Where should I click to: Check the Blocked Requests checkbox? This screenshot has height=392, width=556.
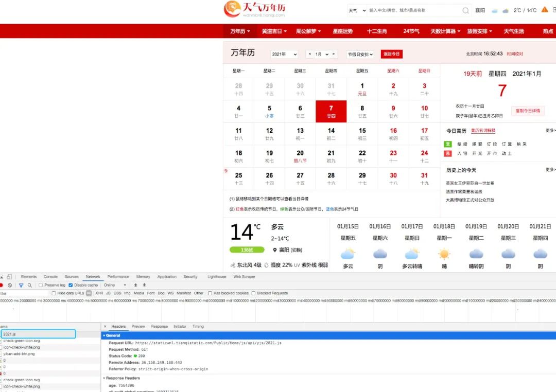[x=253, y=293]
